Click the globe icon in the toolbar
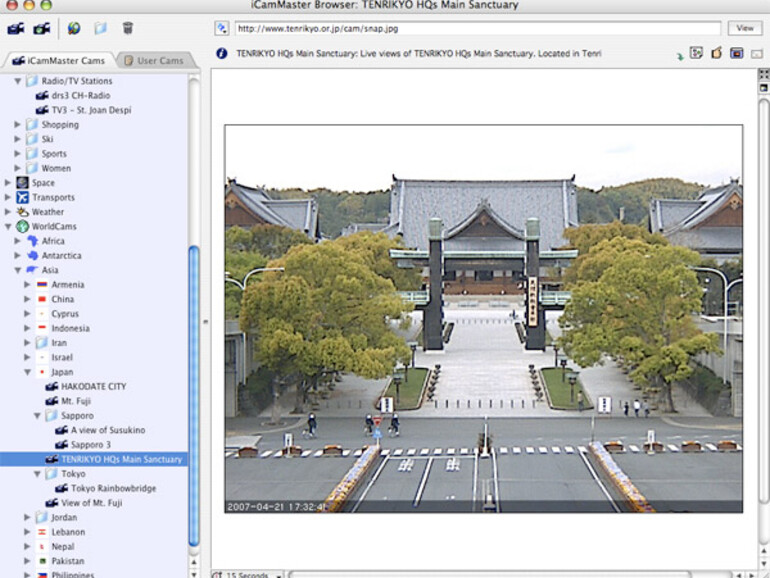770x578 pixels. 74,28
